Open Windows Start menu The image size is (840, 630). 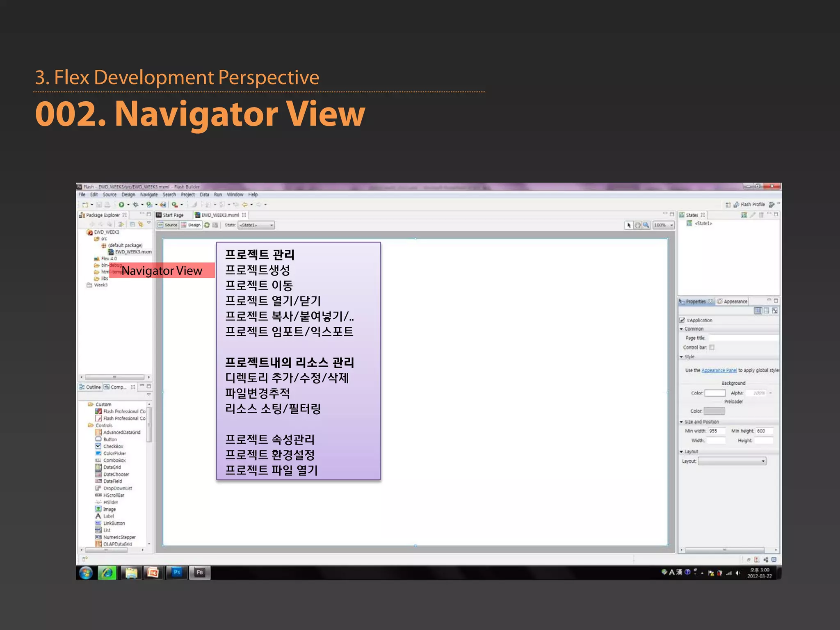86,573
